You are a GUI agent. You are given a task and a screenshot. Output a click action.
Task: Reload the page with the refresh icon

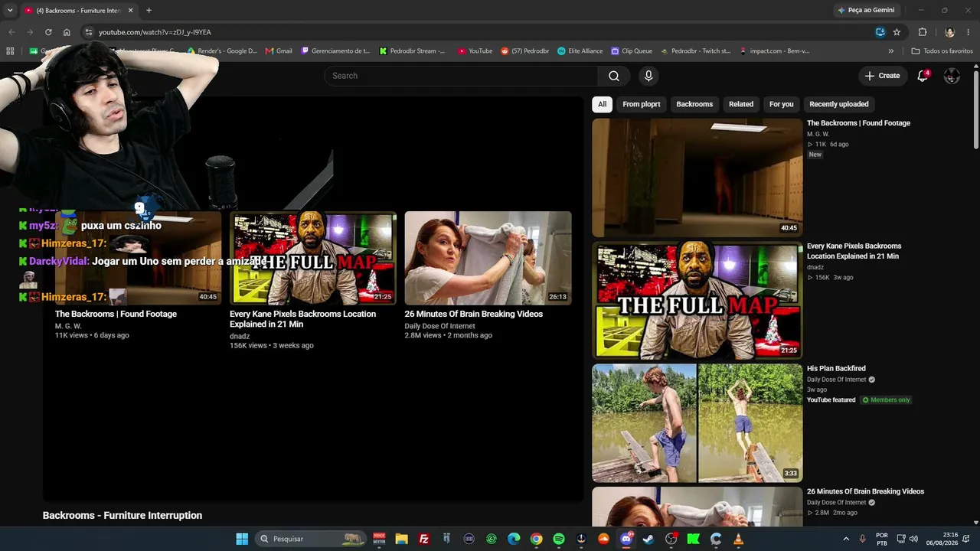(48, 32)
